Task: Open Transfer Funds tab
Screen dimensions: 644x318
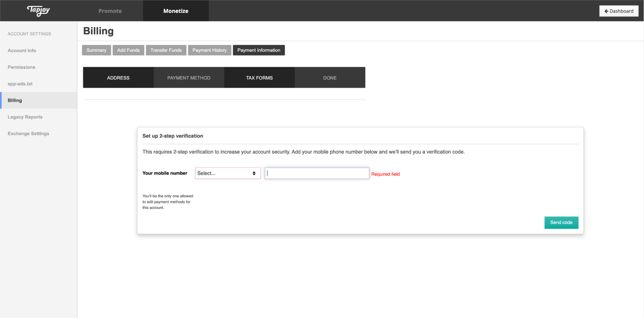Action: click(x=166, y=50)
